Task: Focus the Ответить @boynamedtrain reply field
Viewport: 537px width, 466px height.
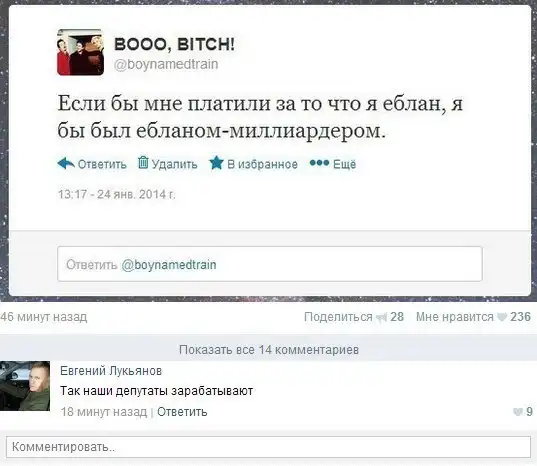Action: 270,264
